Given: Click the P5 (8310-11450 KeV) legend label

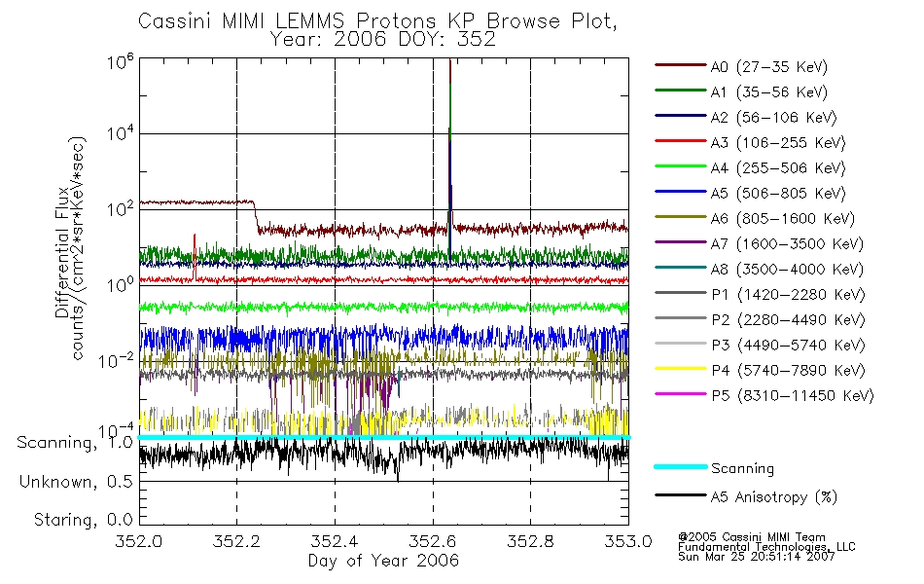Looking at the screenshot, I should (793, 396).
